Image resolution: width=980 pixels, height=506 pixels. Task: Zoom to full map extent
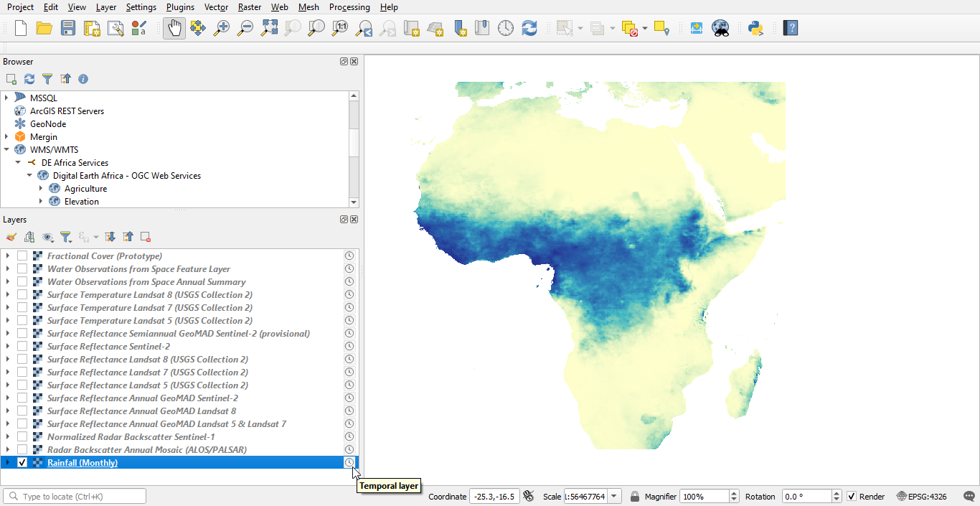269,28
